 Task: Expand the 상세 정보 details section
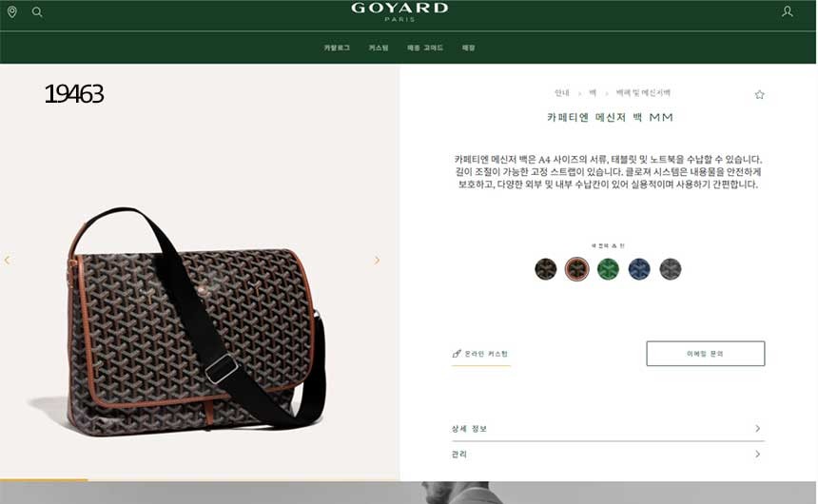[608, 428]
